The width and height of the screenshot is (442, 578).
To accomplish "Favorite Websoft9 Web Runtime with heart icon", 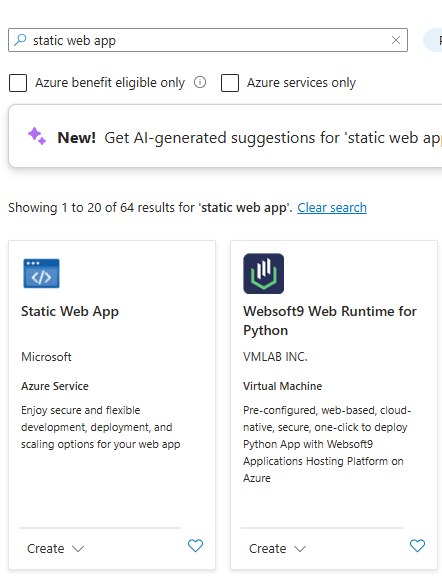I will coord(417,546).
